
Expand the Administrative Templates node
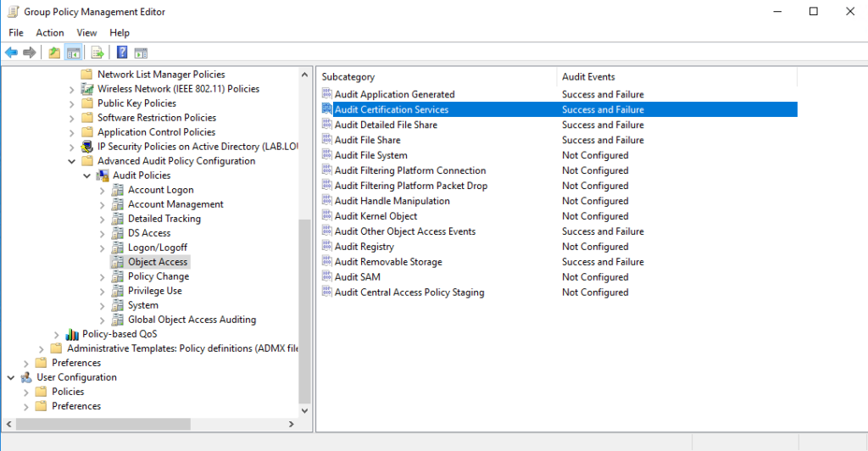pyautogui.click(x=41, y=348)
